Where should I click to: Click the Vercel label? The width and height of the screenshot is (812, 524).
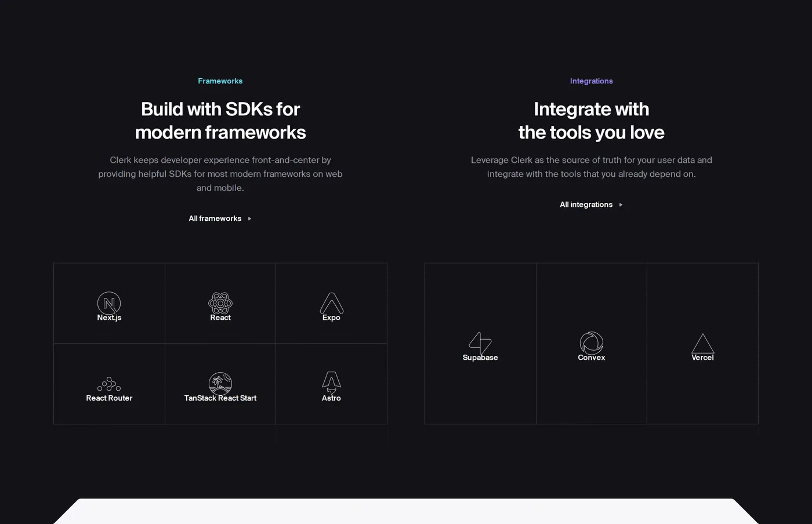(x=702, y=358)
